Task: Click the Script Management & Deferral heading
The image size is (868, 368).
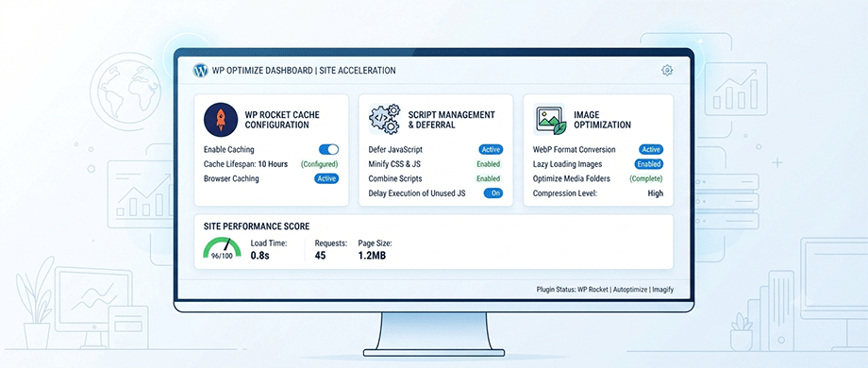Action: point(451,120)
